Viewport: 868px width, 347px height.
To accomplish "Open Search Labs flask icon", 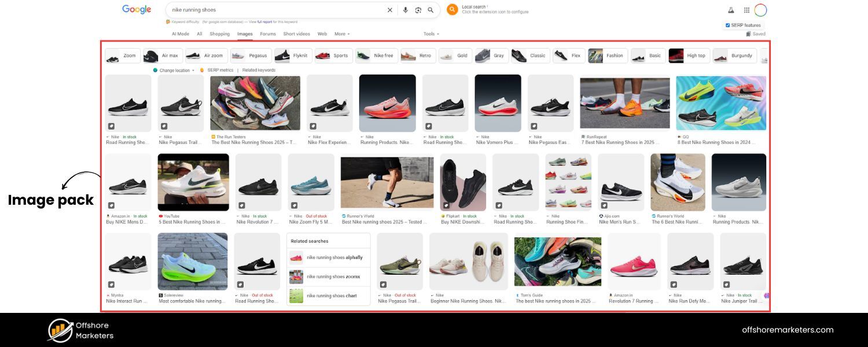I will click(731, 10).
